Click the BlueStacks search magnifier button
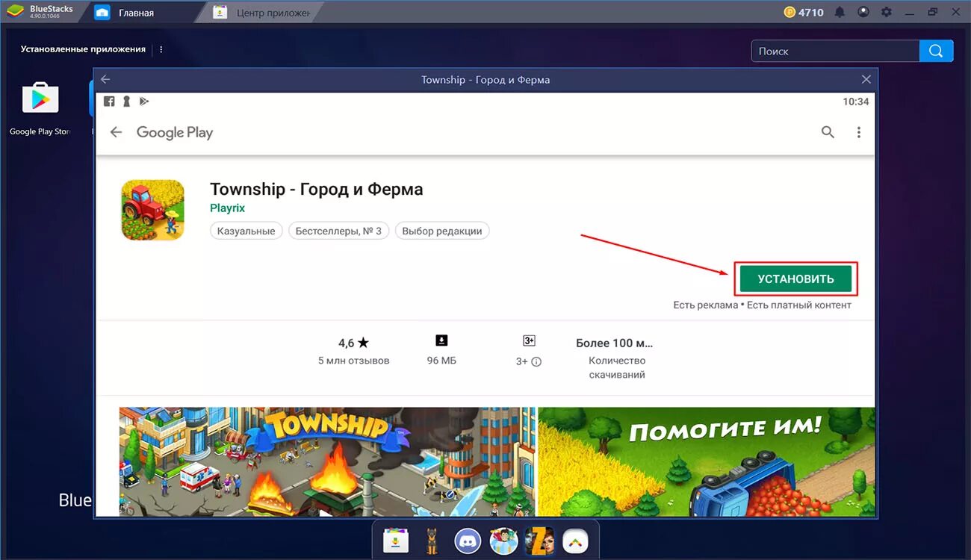971x560 pixels. point(936,51)
